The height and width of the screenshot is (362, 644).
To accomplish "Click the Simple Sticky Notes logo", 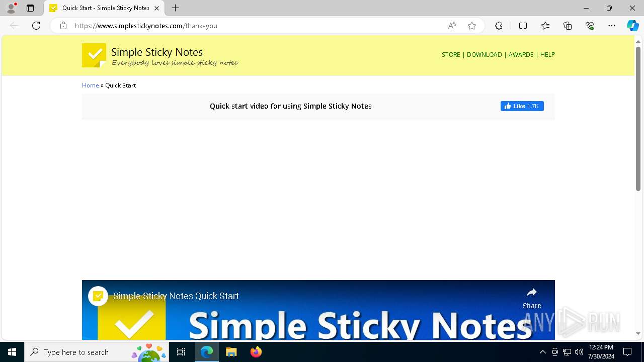I will click(94, 55).
